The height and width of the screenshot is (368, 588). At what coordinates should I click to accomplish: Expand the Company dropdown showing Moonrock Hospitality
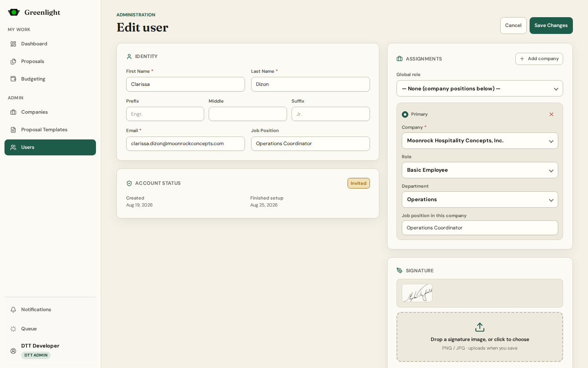point(480,141)
